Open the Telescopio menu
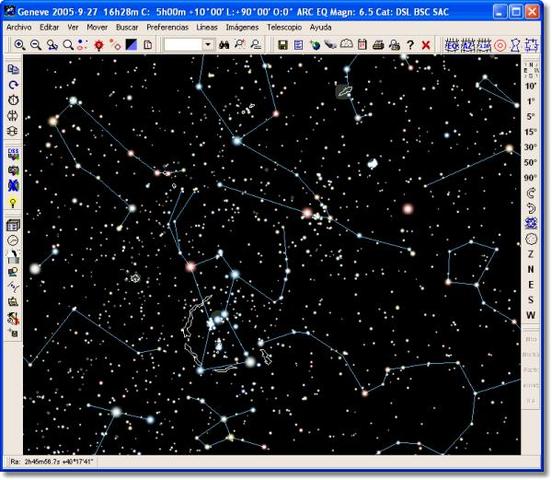 (x=284, y=27)
